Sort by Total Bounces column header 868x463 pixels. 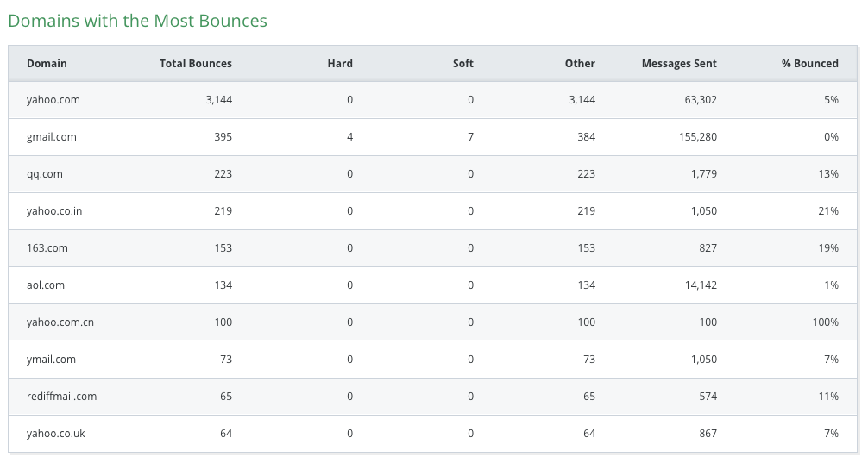tap(195, 63)
